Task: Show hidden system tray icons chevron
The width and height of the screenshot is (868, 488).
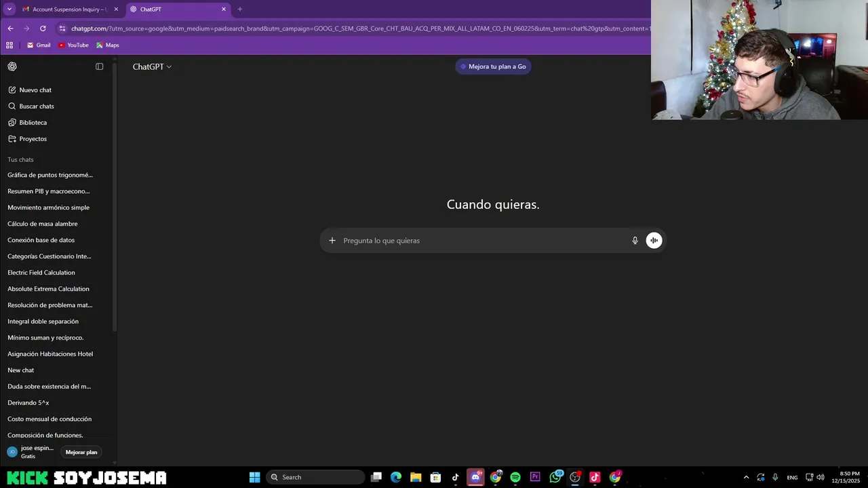Action: click(747, 477)
